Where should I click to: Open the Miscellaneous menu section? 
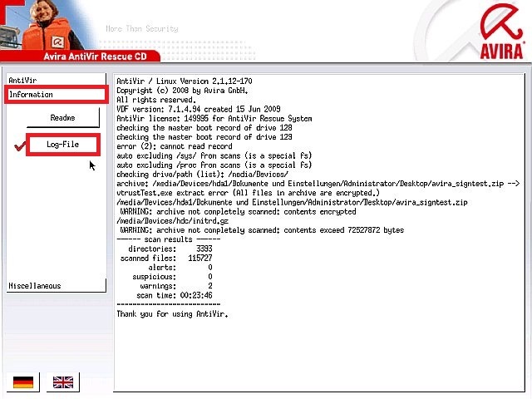56,286
